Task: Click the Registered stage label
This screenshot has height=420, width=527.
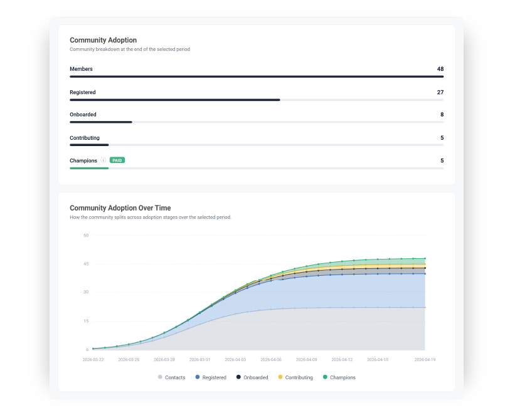Action: tap(83, 92)
